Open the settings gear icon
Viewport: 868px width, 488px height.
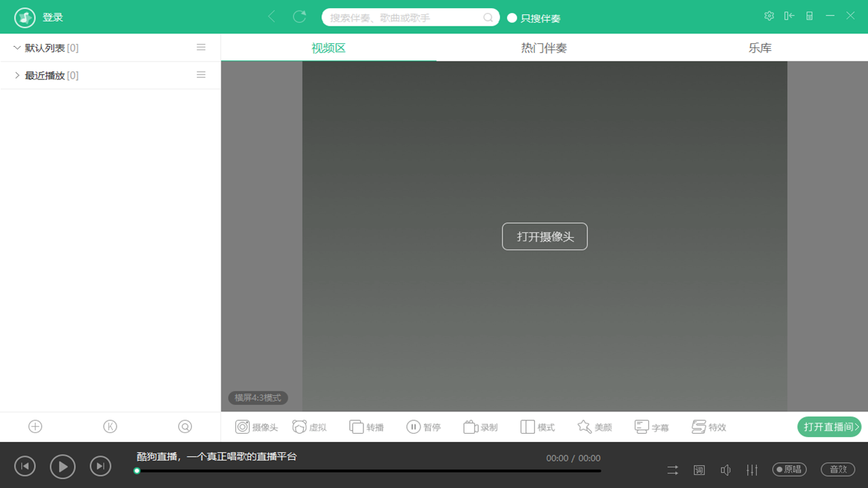[769, 15]
